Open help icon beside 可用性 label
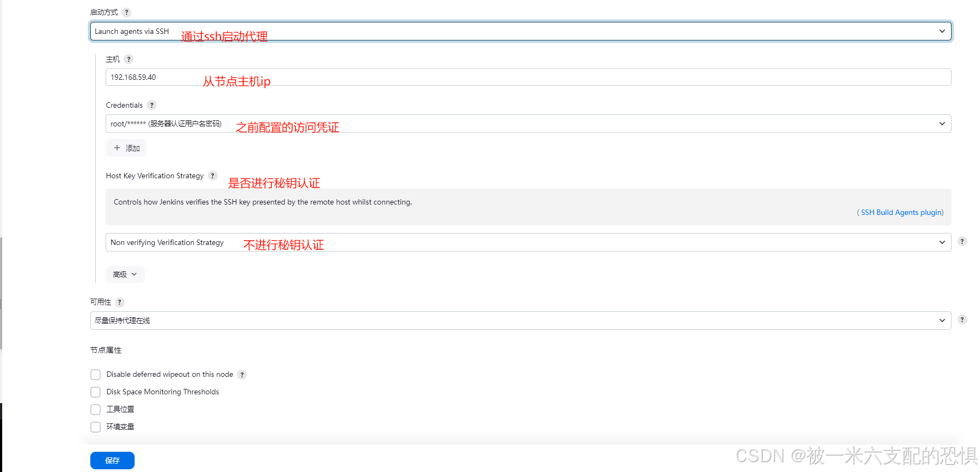 coord(120,302)
